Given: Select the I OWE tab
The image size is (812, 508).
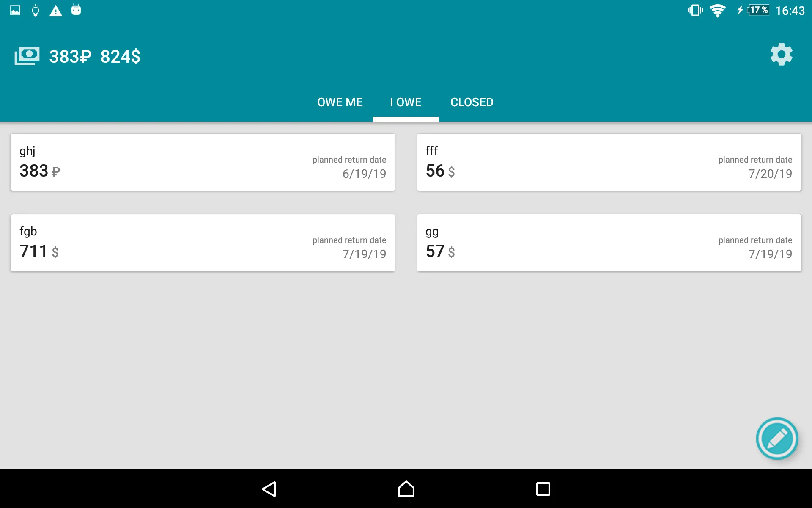Looking at the screenshot, I should tap(406, 102).
